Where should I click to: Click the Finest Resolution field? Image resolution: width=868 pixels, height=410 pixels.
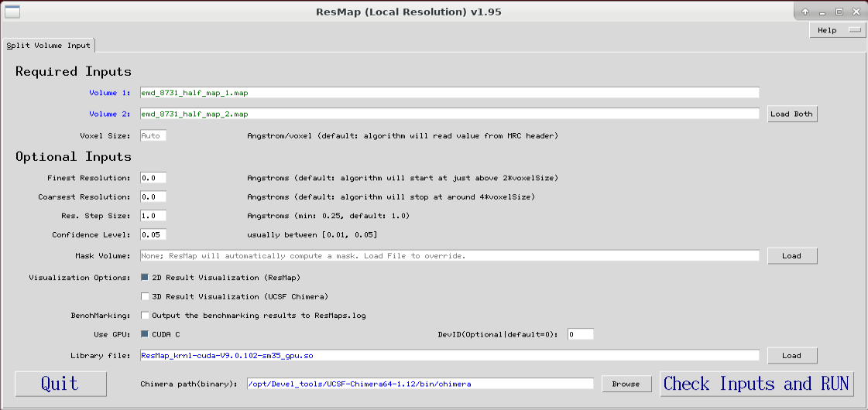[x=153, y=178]
